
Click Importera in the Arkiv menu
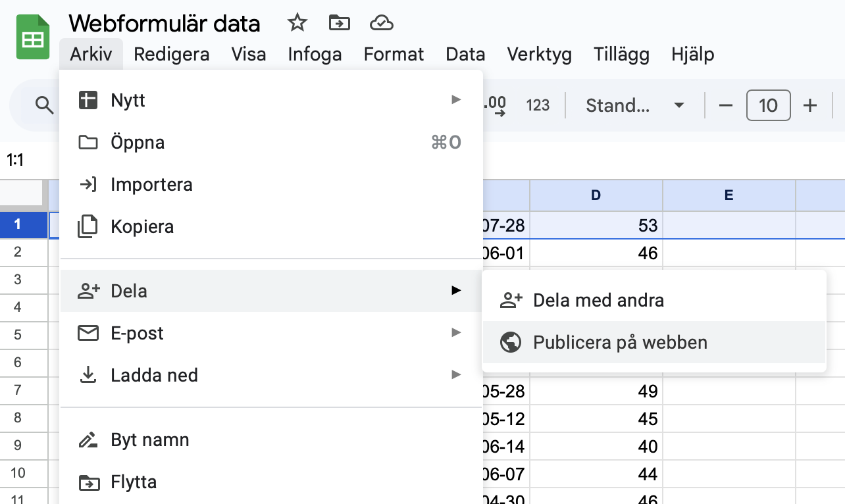(271, 184)
